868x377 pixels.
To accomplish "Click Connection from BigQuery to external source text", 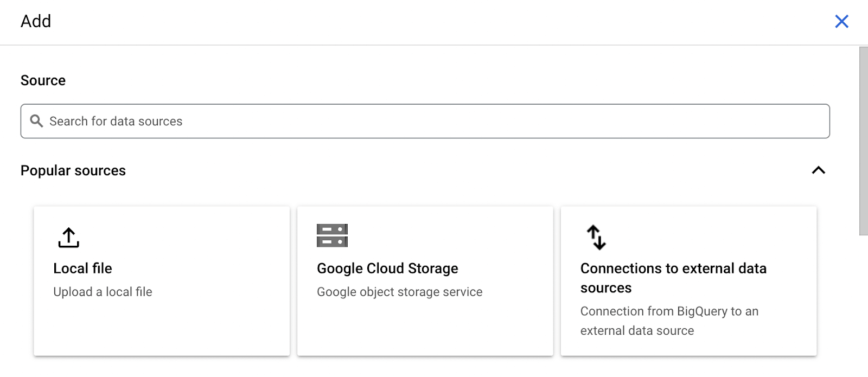I will point(669,321).
